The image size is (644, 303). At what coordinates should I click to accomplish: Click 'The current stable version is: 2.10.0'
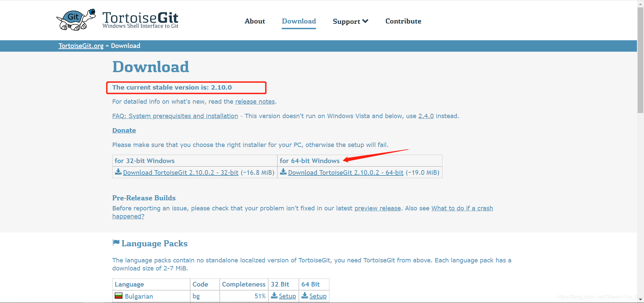coord(172,87)
